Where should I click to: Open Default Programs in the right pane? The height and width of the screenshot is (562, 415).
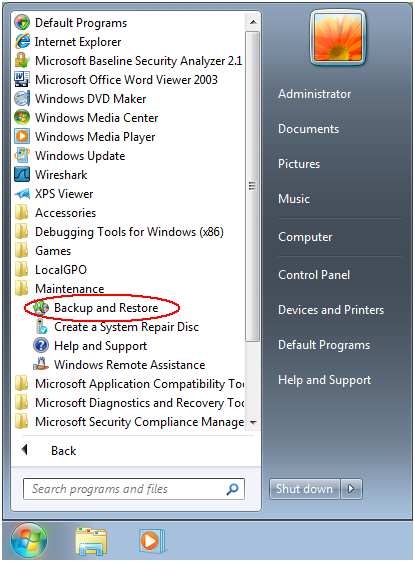pos(324,345)
